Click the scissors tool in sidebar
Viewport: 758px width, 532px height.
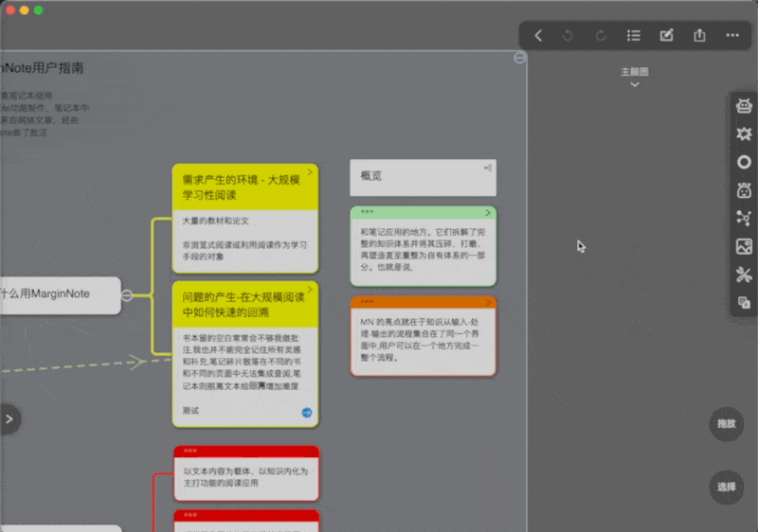[744, 275]
